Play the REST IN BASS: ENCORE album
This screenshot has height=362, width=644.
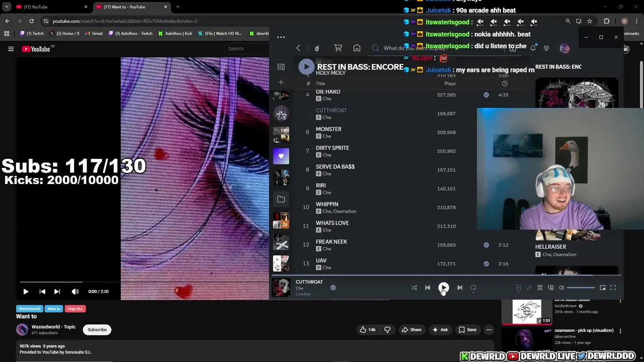306,66
